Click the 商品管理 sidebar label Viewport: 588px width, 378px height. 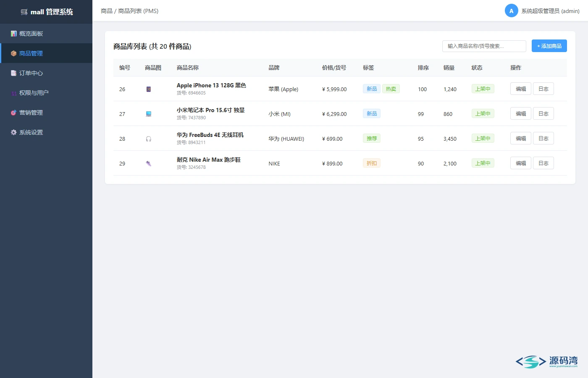[x=31, y=53]
